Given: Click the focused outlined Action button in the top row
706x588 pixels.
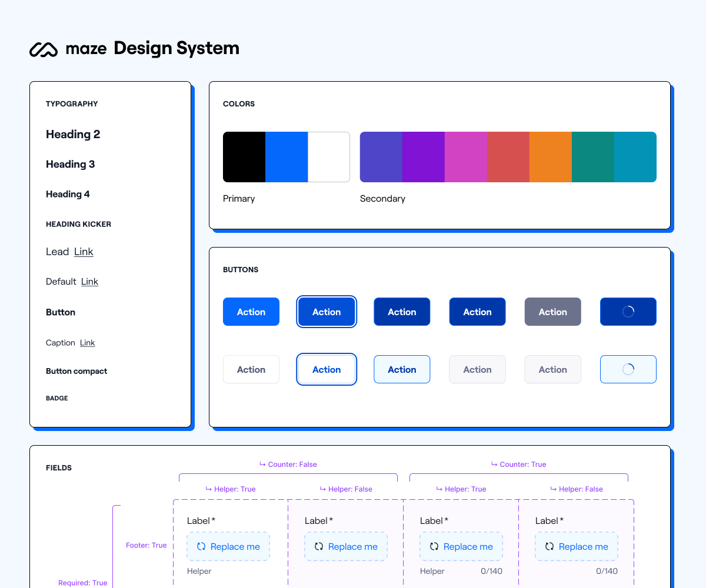Looking at the screenshot, I should point(327,311).
